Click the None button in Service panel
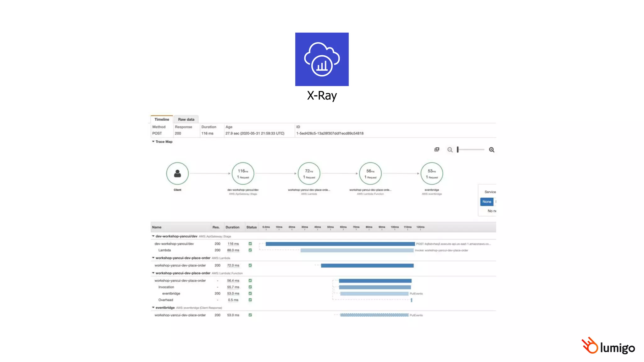644x362 pixels. point(486,202)
